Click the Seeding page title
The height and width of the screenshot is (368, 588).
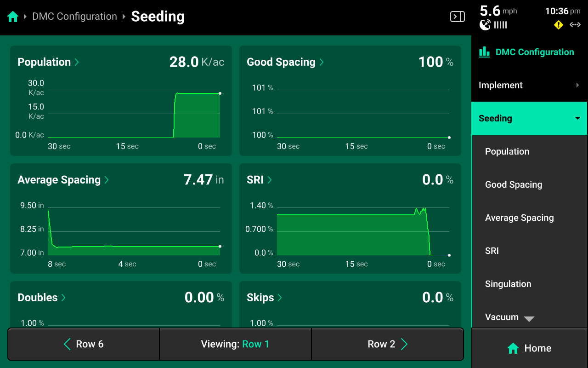pyautogui.click(x=158, y=17)
